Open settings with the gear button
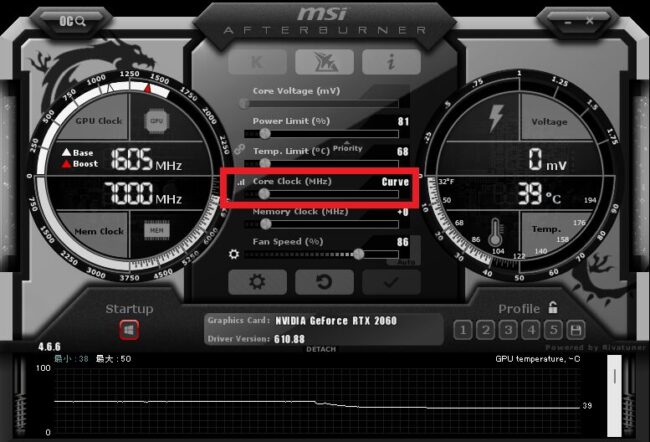Viewport: 650px width, 442px height. [257, 282]
